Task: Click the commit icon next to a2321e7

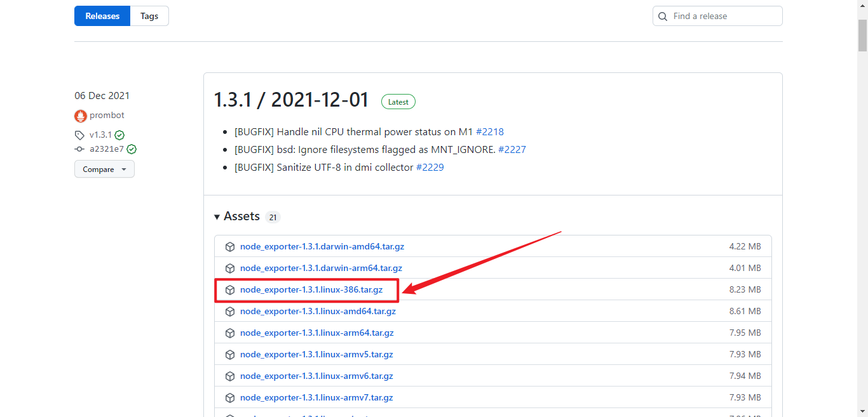Action: click(x=79, y=149)
